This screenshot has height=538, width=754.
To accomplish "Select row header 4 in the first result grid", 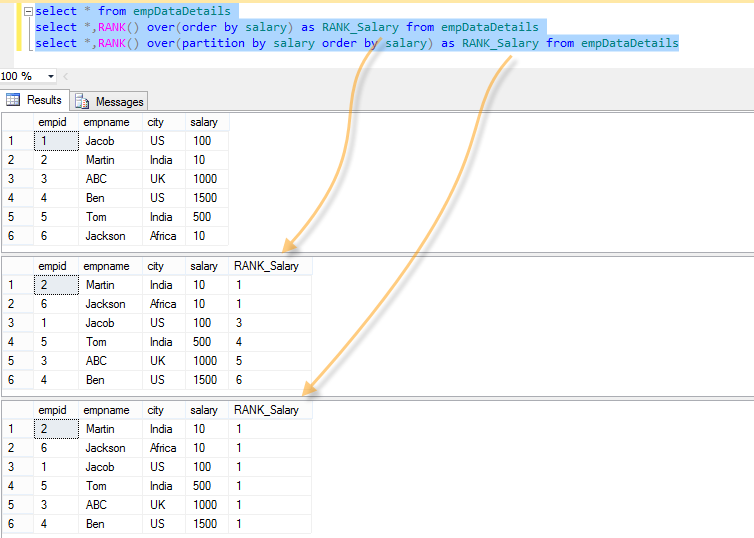I will click(17, 198).
